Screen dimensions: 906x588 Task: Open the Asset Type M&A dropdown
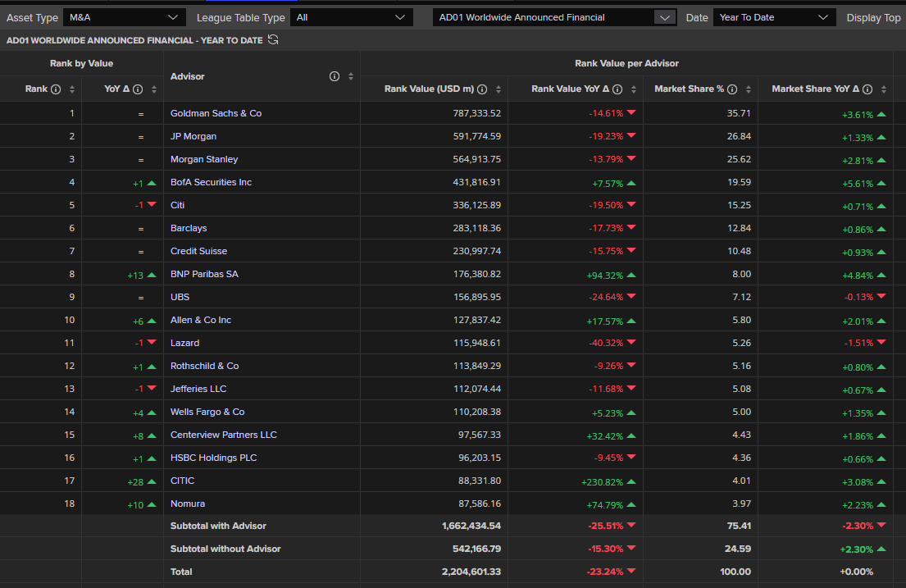[125, 17]
